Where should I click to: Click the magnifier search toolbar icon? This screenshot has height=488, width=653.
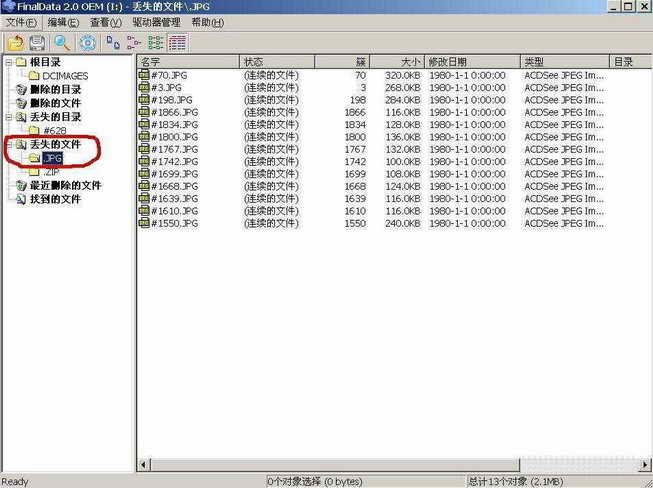[x=62, y=43]
